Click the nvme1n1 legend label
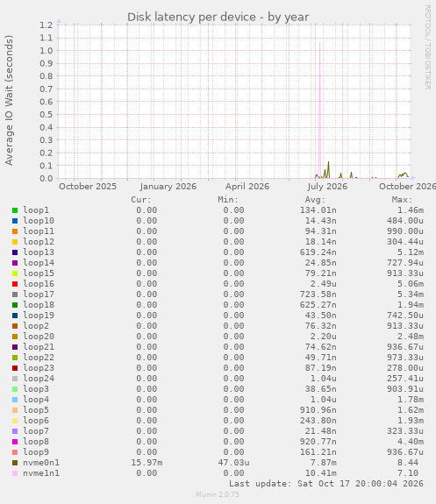Screen dimensions: 436x504 (x=41, y=473)
